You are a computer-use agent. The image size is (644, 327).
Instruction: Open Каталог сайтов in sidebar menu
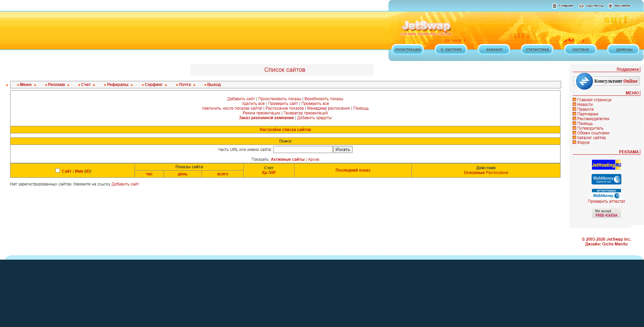click(591, 138)
